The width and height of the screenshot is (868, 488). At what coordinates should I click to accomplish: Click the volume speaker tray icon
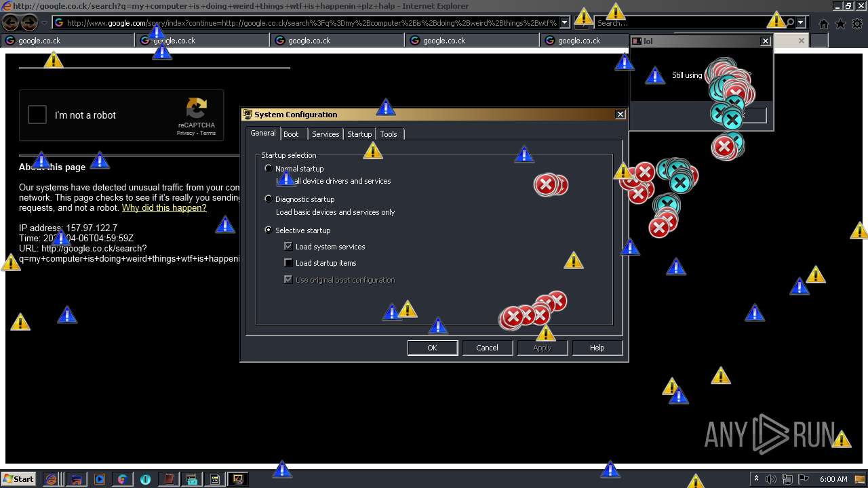coord(770,479)
